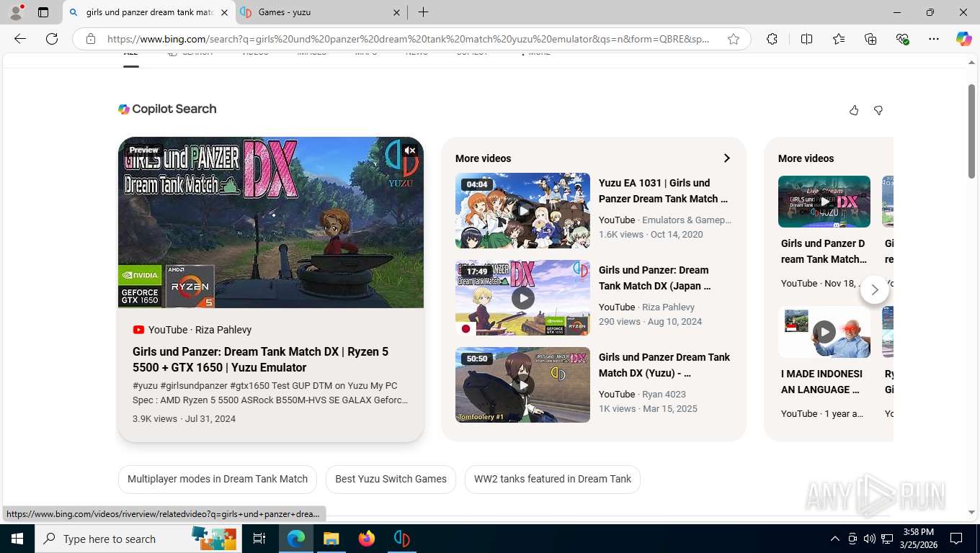Open the Favorites list icon
The image size is (980, 553).
click(x=839, y=39)
